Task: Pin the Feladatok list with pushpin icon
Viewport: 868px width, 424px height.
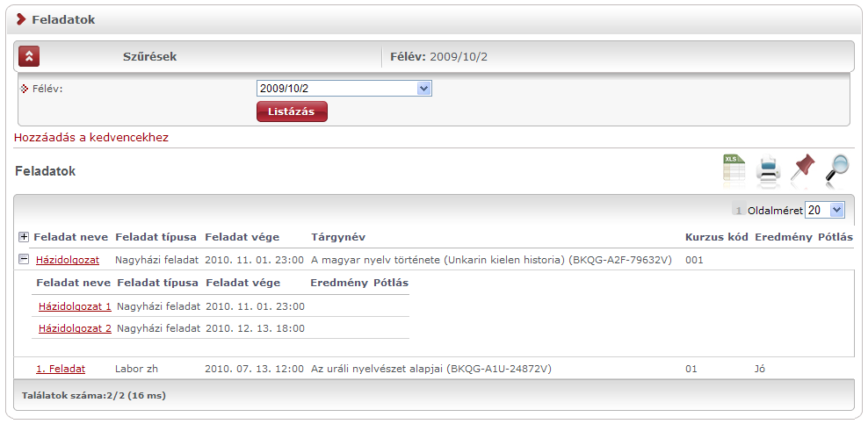Action: click(x=803, y=168)
